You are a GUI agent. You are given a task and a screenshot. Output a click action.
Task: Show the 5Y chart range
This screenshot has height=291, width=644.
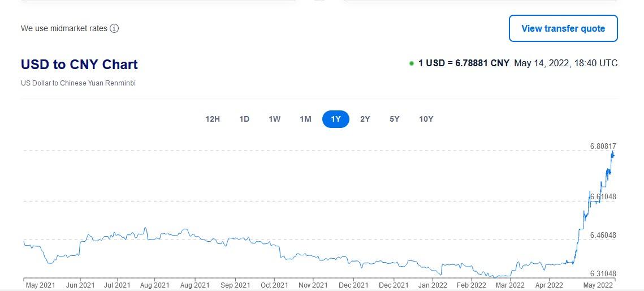point(395,119)
